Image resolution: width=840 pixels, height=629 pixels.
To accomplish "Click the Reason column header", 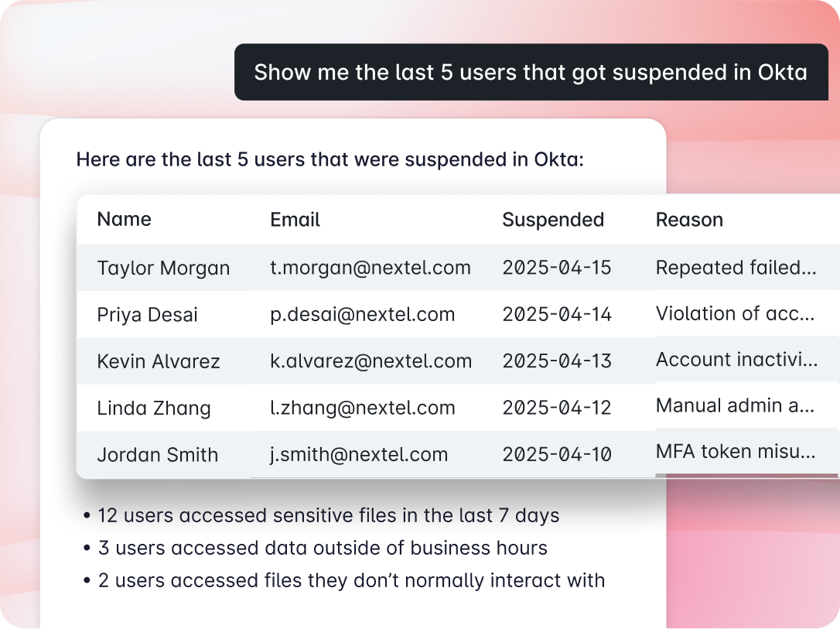I will [x=689, y=220].
